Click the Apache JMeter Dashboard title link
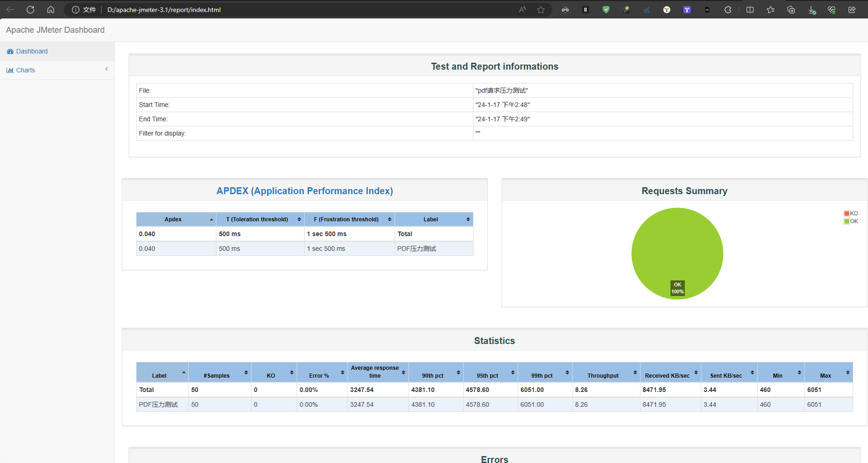The height and width of the screenshot is (463, 868). (x=55, y=30)
